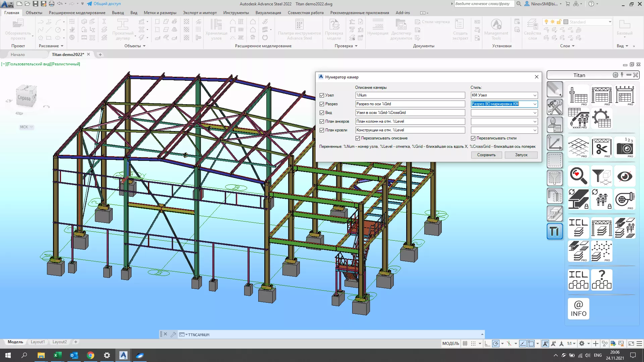Switch to the Layout1 tab
The width and height of the screenshot is (644, 362).
coord(38,342)
